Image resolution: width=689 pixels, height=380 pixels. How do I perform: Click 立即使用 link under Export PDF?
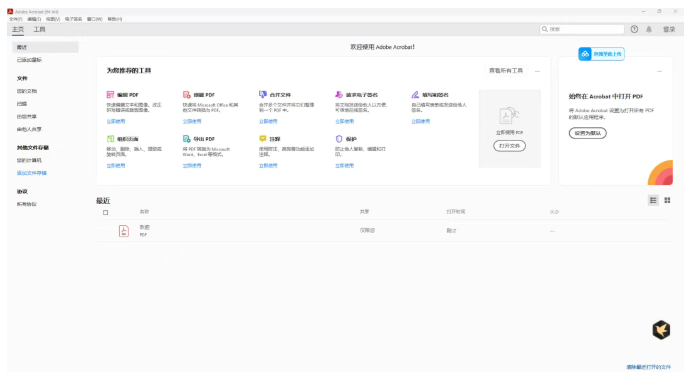pyautogui.click(x=192, y=166)
